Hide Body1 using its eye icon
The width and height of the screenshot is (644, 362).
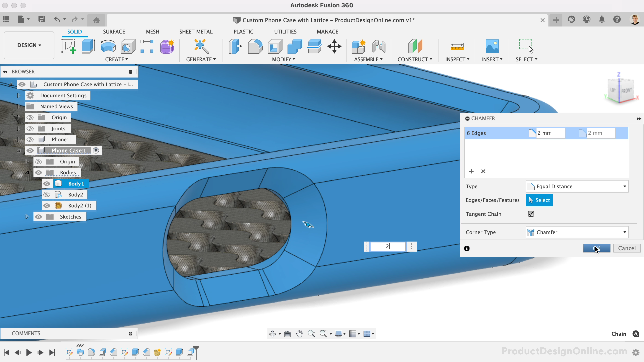[47, 184]
